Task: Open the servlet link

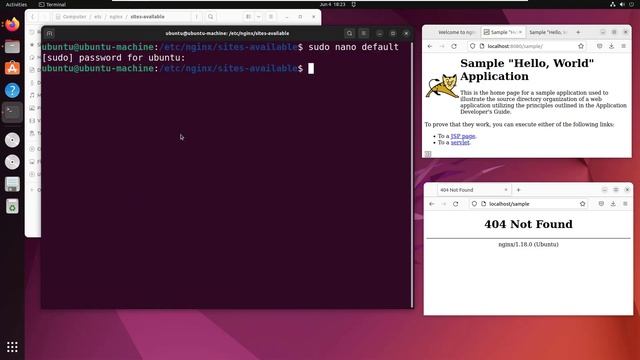Action: point(460,142)
